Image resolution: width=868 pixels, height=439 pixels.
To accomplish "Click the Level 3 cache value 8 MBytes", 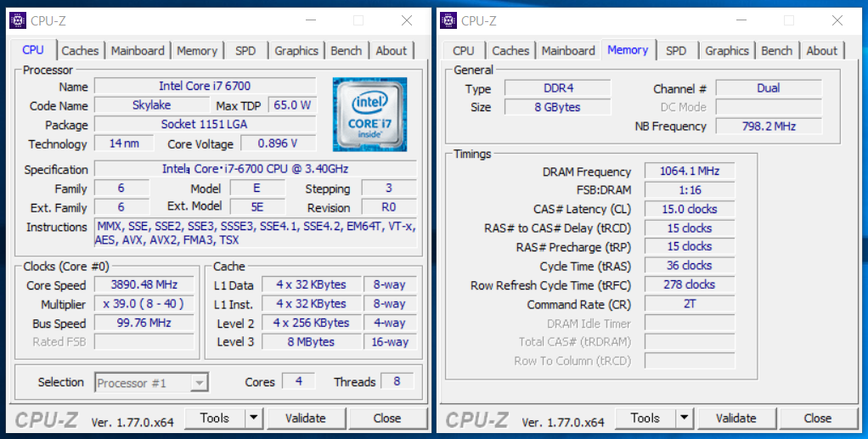I will tap(311, 341).
